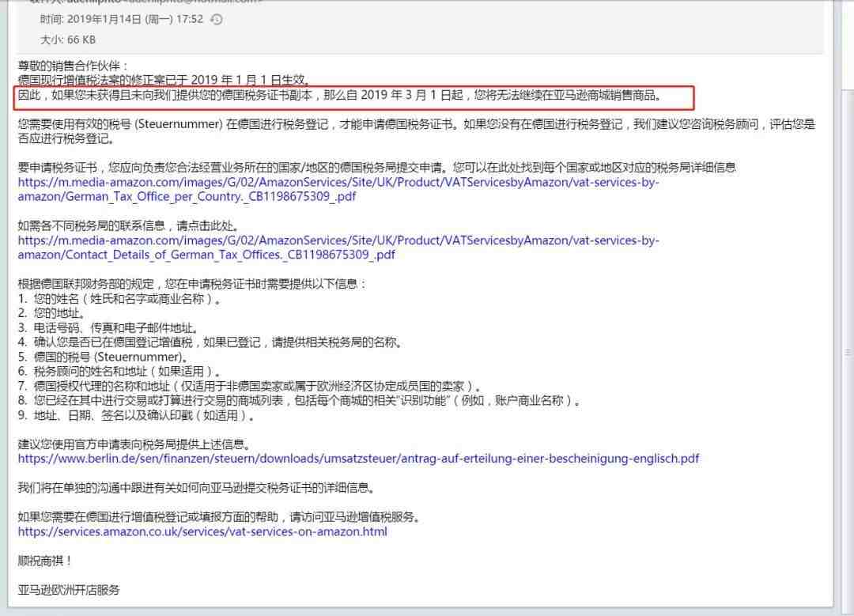The width and height of the screenshot is (854, 616).
Task: Click the line "如需各不同税务局的联系信息，请点击此处。"
Action: coord(128,225)
